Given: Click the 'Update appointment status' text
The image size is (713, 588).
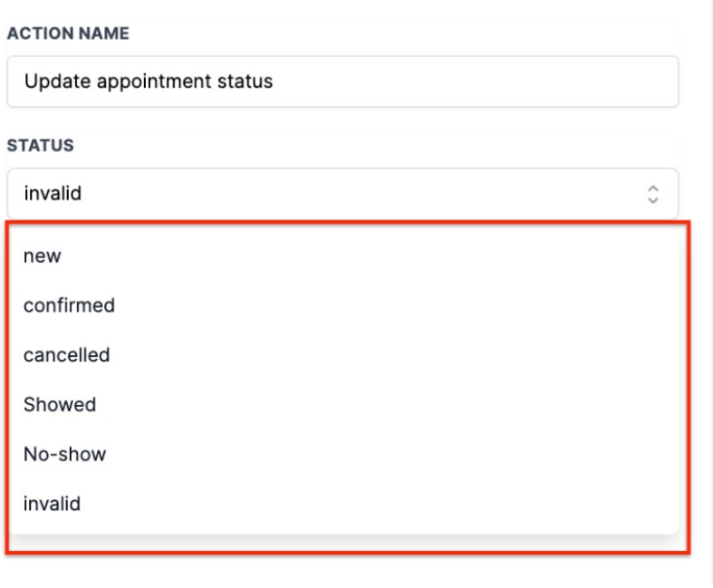Looking at the screenshot, I should pos(149,82).
